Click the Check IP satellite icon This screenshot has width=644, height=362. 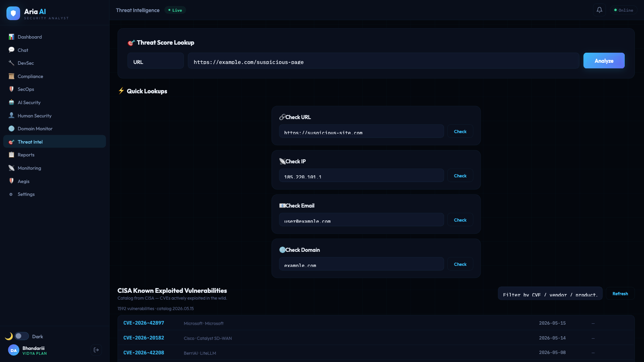pos(282,161)
